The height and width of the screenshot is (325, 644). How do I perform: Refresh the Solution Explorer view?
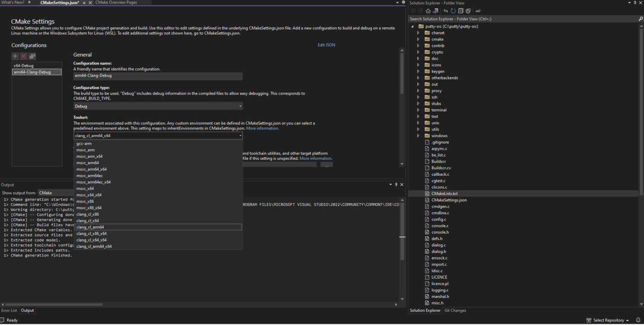click(453, 11)
